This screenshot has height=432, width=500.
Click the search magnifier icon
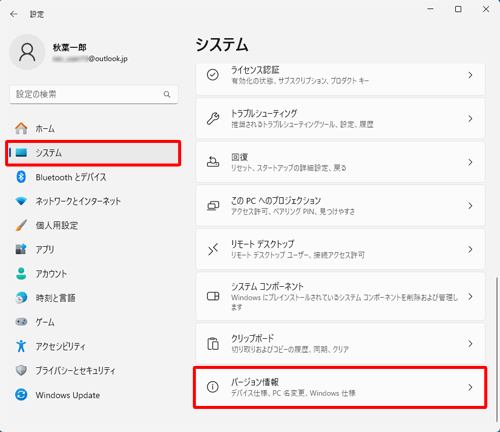coord(167,94)
